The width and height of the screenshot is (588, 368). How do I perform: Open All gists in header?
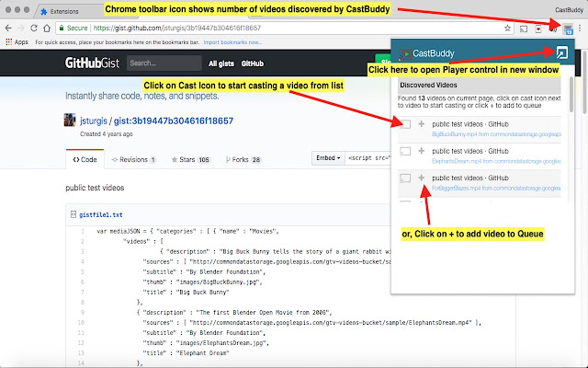click(221, 63)
